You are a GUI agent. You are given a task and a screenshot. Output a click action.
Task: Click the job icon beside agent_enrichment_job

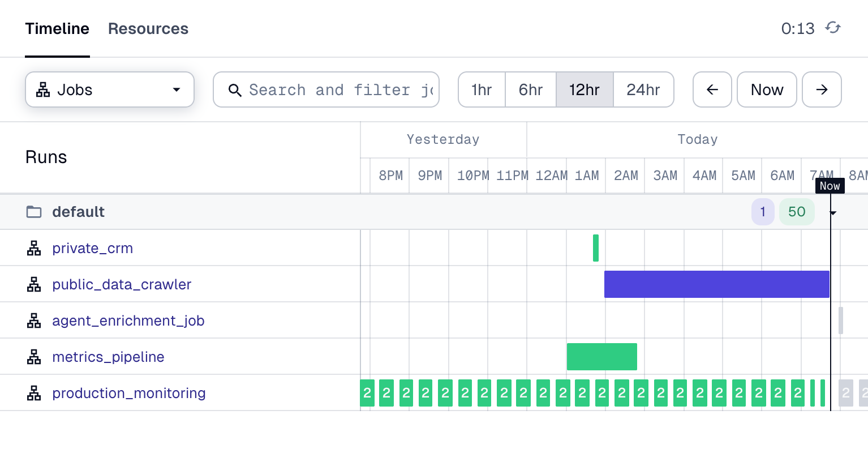pos(34,321)
